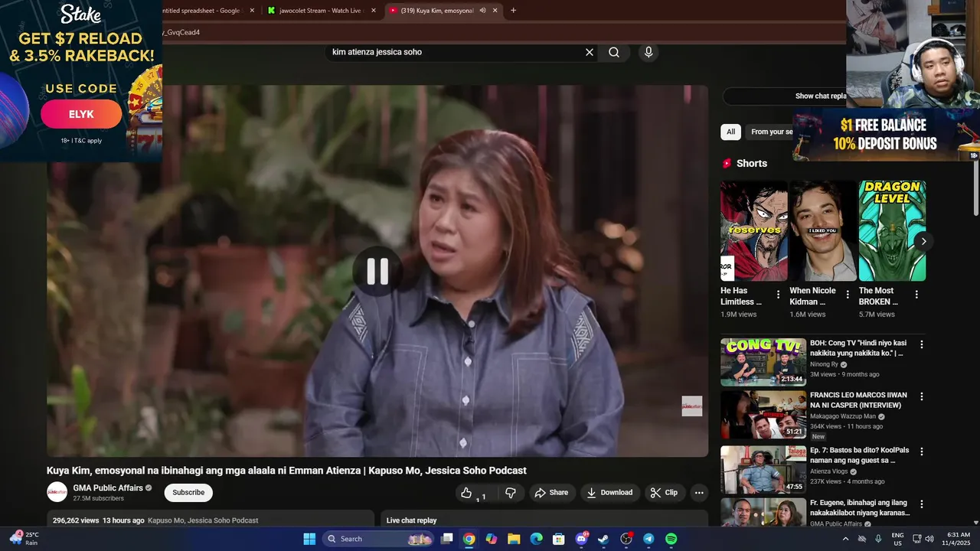
Task: Open Google Chrome from taskbar
Action: (x=469, y=539)
